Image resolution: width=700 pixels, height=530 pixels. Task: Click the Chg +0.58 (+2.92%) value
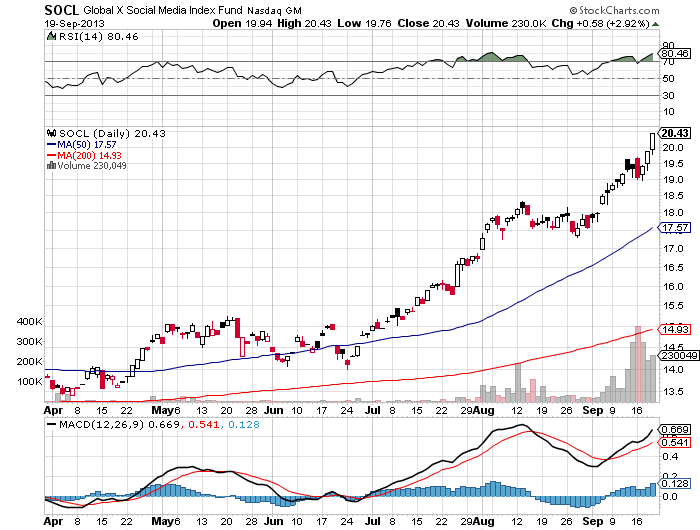[x=622, y=23]
